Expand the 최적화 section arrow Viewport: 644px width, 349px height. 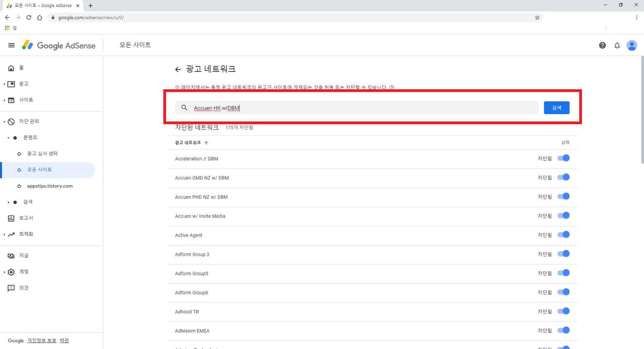coord(4,234)
